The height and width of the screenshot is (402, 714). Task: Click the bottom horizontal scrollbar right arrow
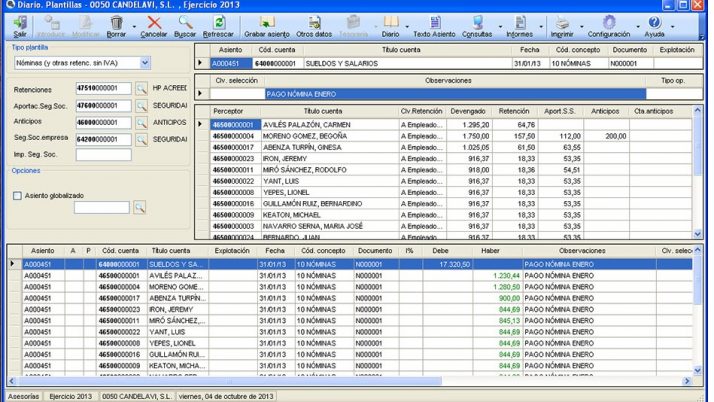pos(687,381)
